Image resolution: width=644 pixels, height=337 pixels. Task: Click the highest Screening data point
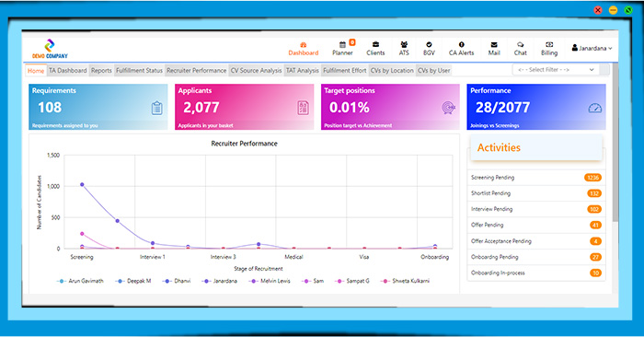(82, 184)
